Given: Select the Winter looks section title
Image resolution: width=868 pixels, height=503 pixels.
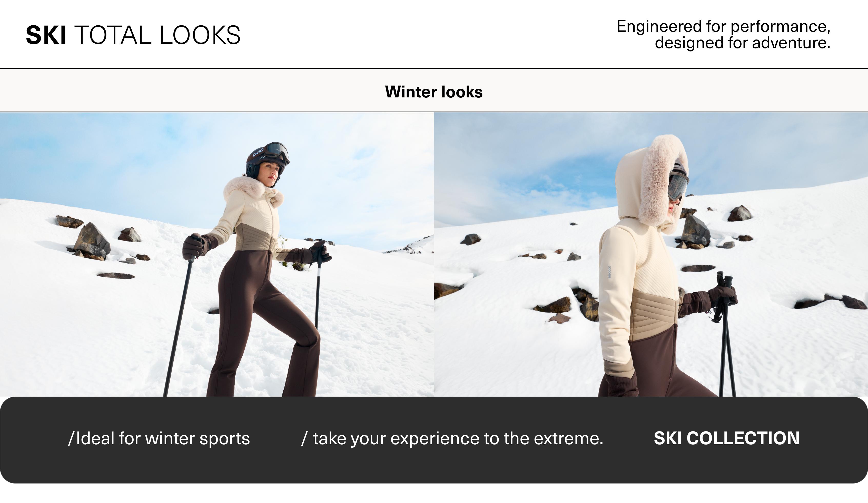Looking at the screenshot, I should [434, 92].
